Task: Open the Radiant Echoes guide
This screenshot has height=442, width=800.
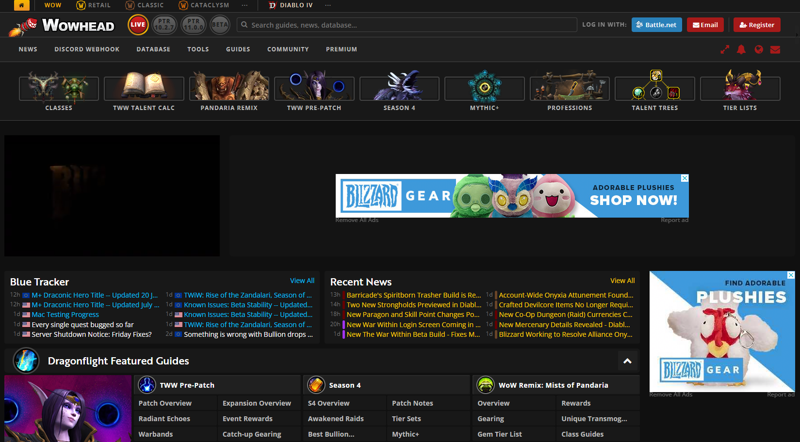Action: [x=164, y=419]
